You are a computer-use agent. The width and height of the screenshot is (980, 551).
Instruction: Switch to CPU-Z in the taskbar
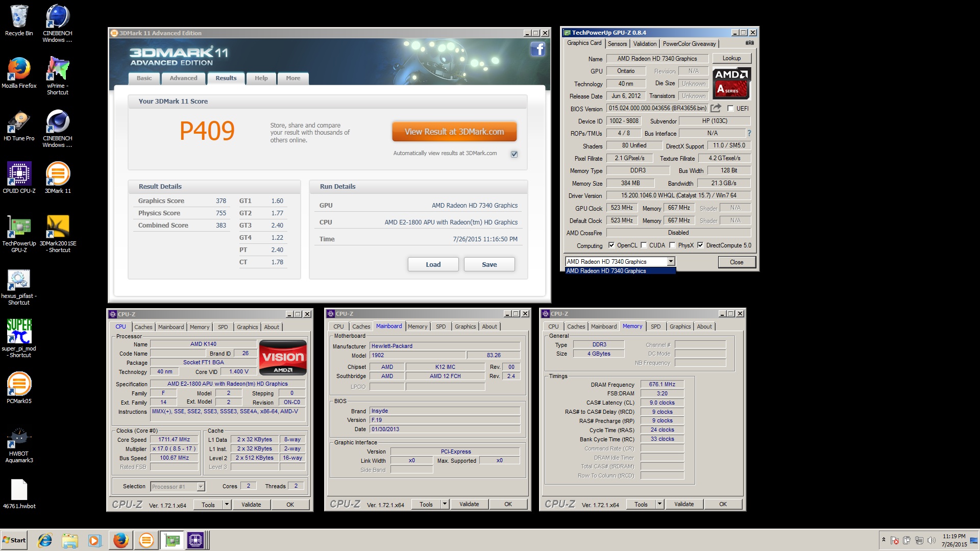[195, 540]
